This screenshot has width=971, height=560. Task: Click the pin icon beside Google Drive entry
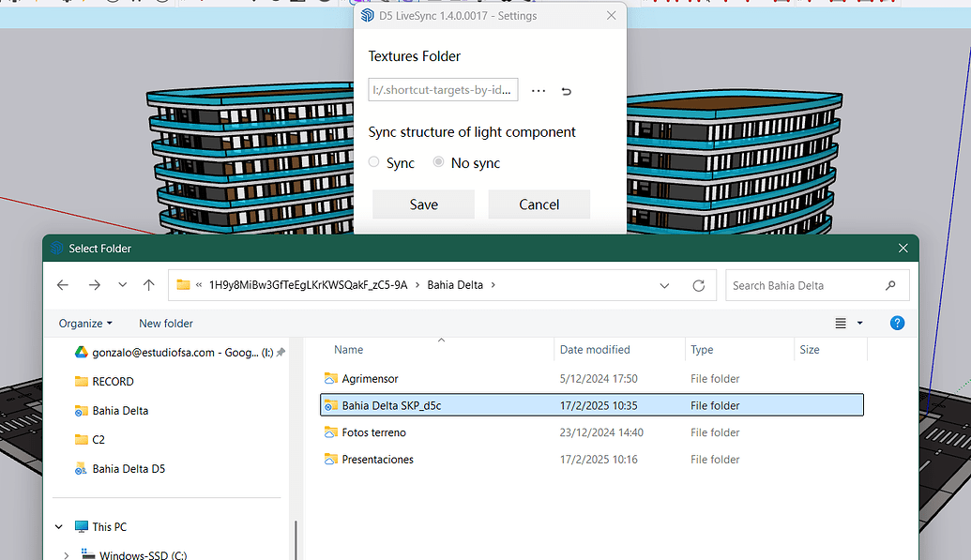[281, 353]
